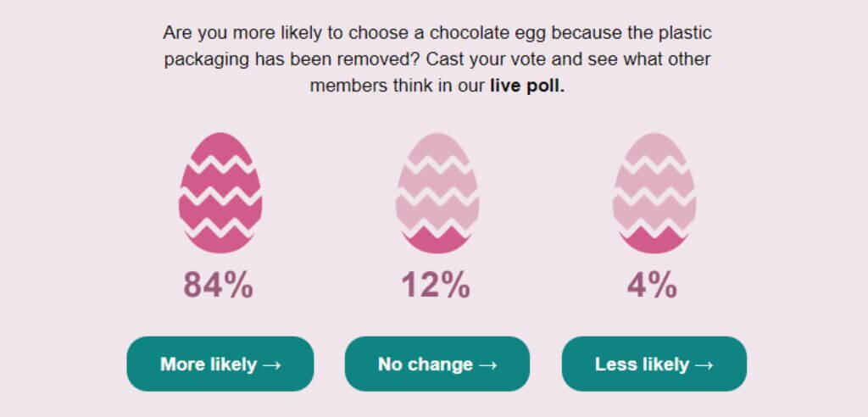868x417 pixels.
Task: Click the arrow on Less likely
Action: click(704, 365)
